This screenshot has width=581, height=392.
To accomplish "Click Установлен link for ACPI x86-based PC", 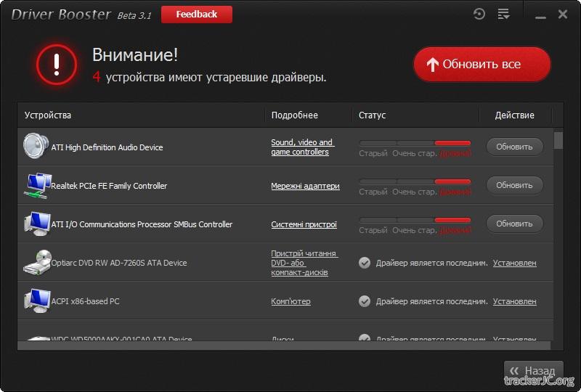I will (x=514, y=301).
